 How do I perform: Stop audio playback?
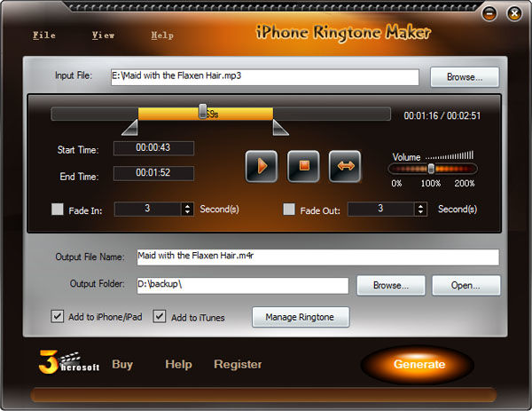303,166
